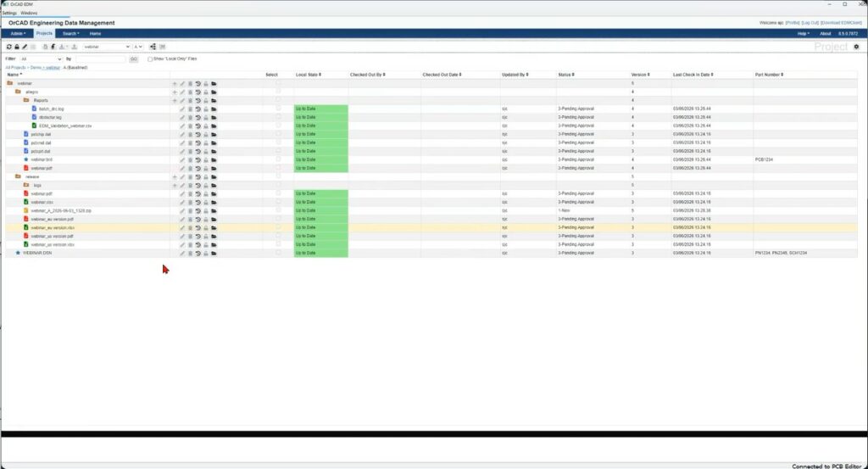Tick the Select checkbox for release folder
Image resolution: width=868 pixels, height=469 pixels.
click(278, 176)
